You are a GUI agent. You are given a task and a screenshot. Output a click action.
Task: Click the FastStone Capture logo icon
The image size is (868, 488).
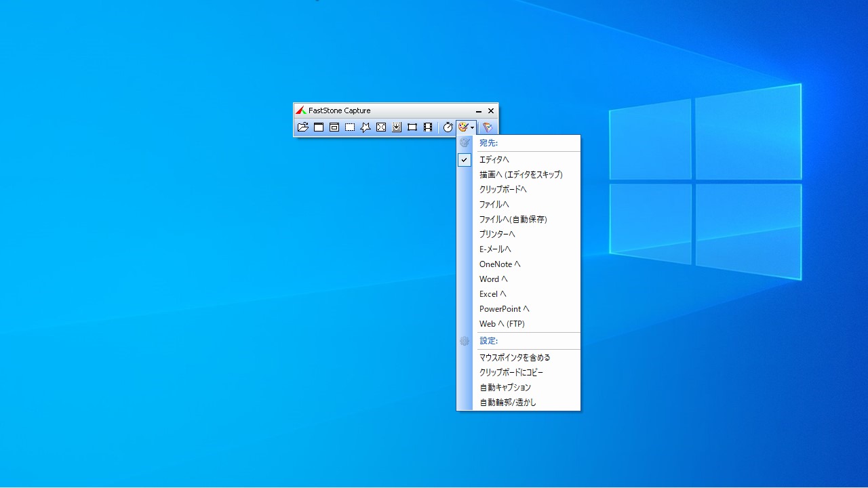[301, 110]
